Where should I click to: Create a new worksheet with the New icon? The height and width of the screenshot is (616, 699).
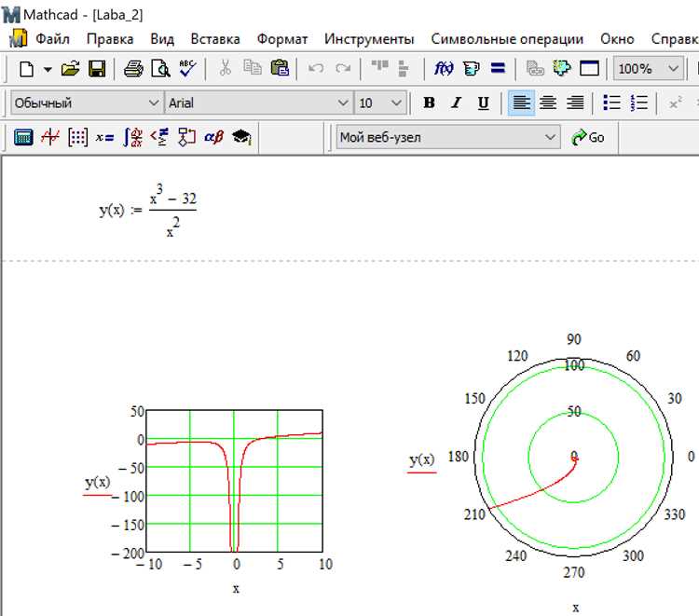coord(26,69)
